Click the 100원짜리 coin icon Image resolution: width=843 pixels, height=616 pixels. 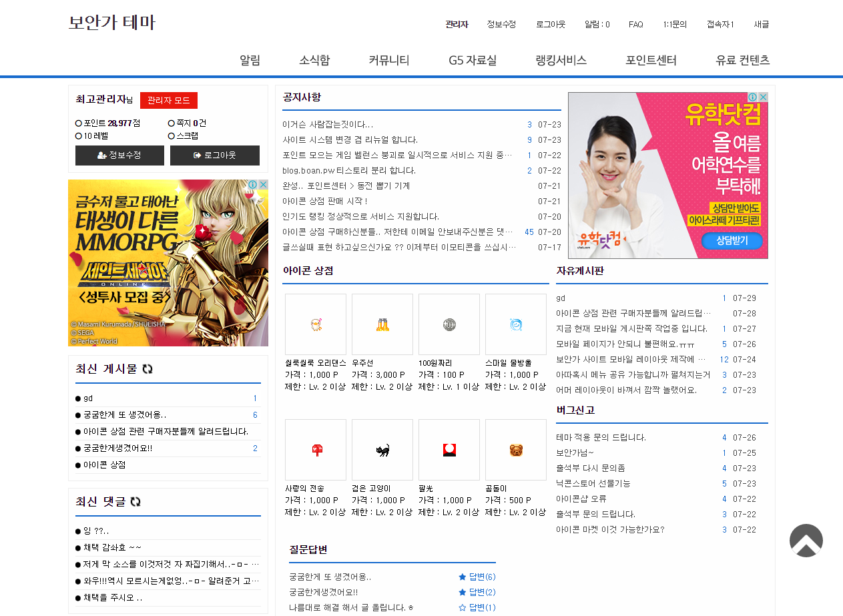point(449,324)
